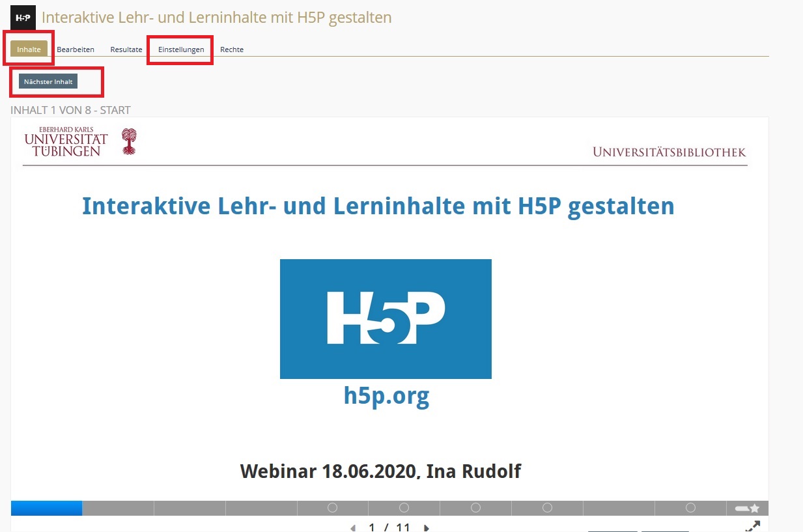Enter fullscreen mode for the presentation
Screen dimensions: 803x532
pos(752,526)
